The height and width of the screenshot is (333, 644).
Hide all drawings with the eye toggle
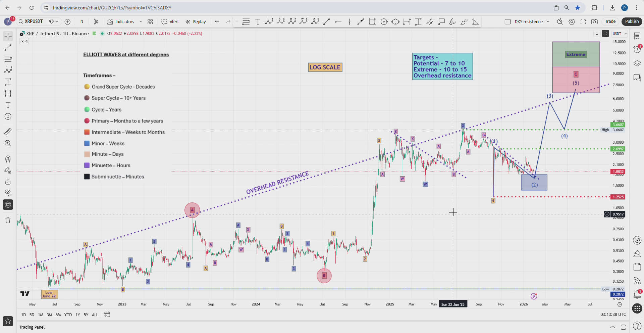click(x=7, y=193)
